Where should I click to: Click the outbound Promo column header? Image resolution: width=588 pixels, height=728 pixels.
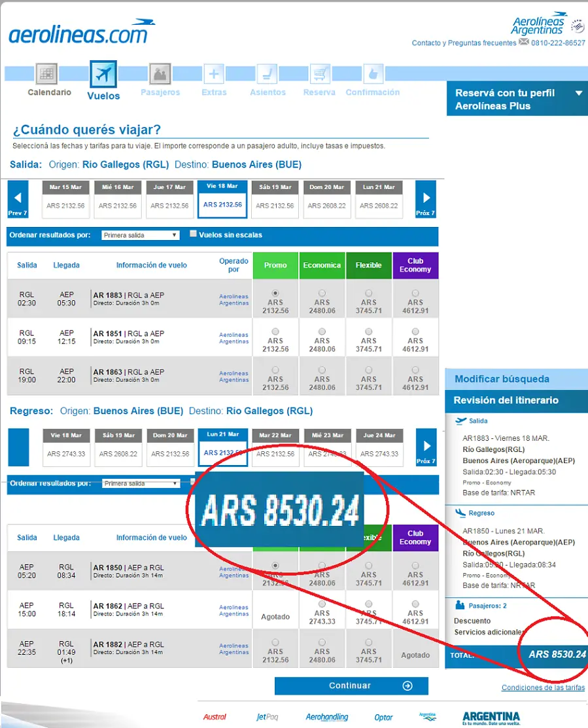[x=275, y=265]
